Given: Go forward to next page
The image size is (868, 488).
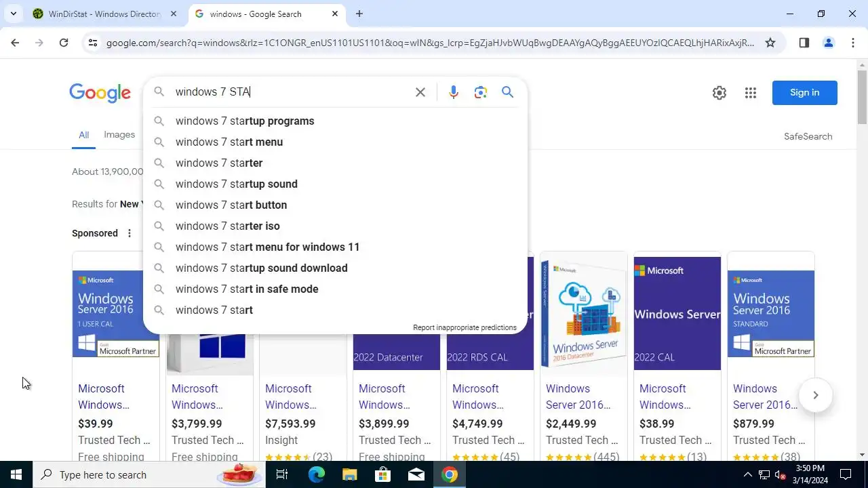Looking at the screenshot, I should [x=39, y=43].
